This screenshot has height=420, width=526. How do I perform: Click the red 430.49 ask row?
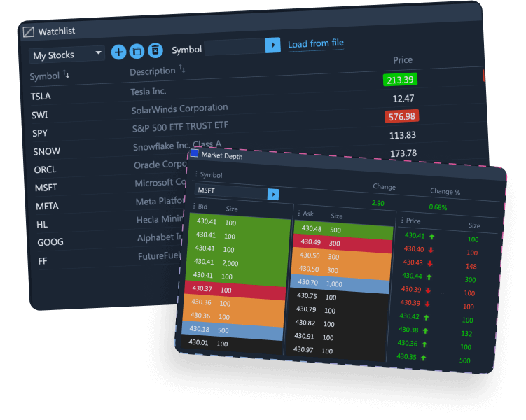[x=342, y=243]
